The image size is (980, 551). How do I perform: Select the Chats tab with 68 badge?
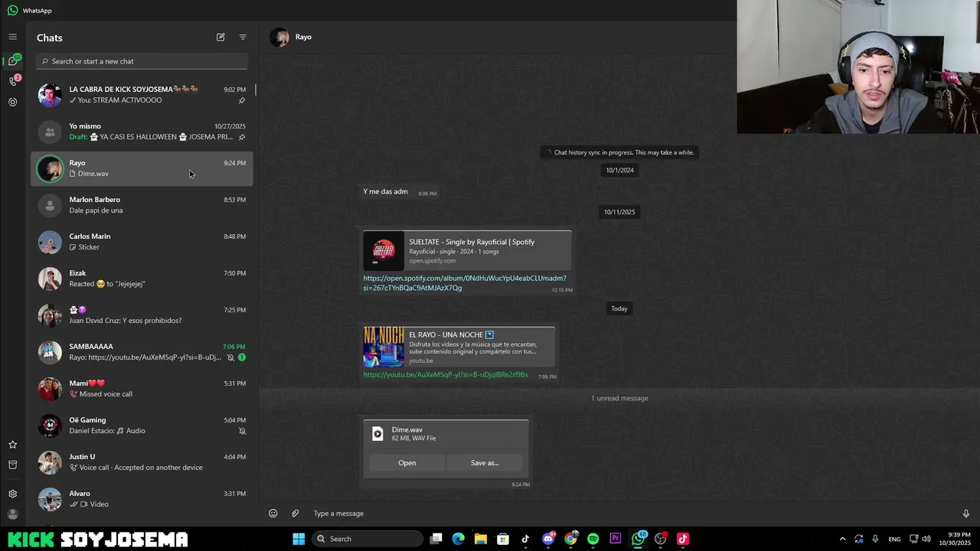tap(13, 60)
